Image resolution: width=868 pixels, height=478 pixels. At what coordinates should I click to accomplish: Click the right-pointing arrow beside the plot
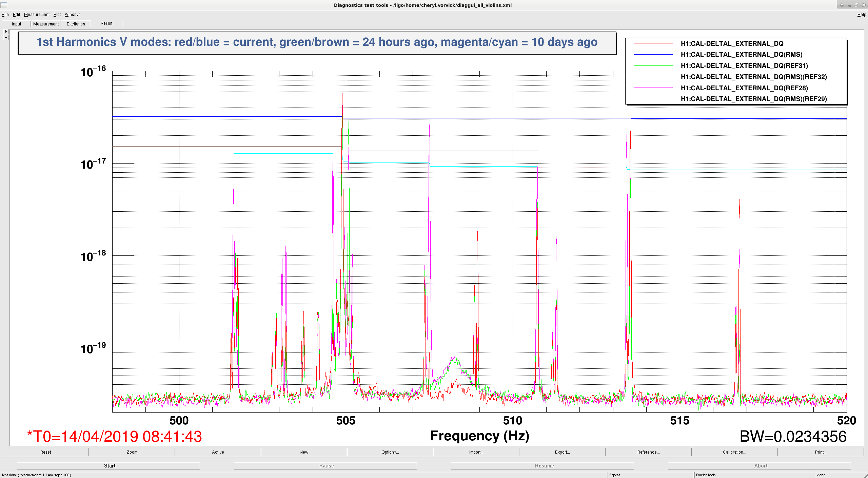[x=6, y=31]
